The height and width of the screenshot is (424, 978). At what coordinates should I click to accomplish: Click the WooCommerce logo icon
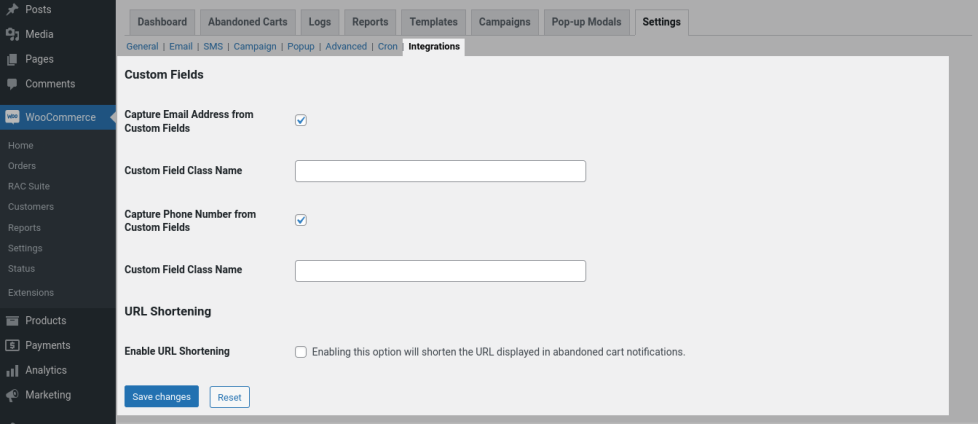[13, 117]
